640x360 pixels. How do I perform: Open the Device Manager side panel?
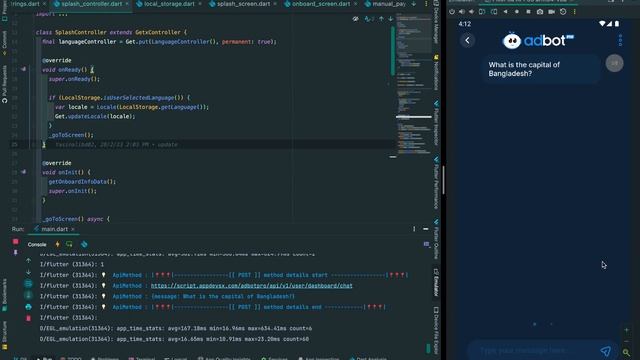pos(436,22)
